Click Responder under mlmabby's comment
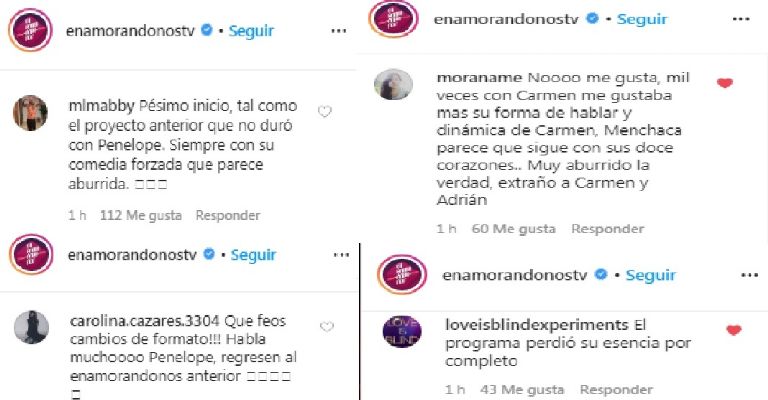This screenshot has height=400, width=768. coord(228,215)
